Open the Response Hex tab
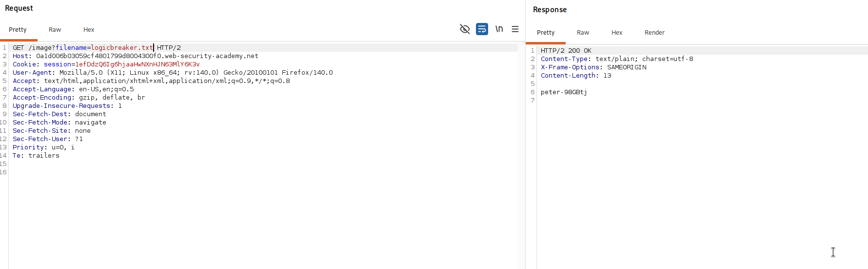 (617, 33)
